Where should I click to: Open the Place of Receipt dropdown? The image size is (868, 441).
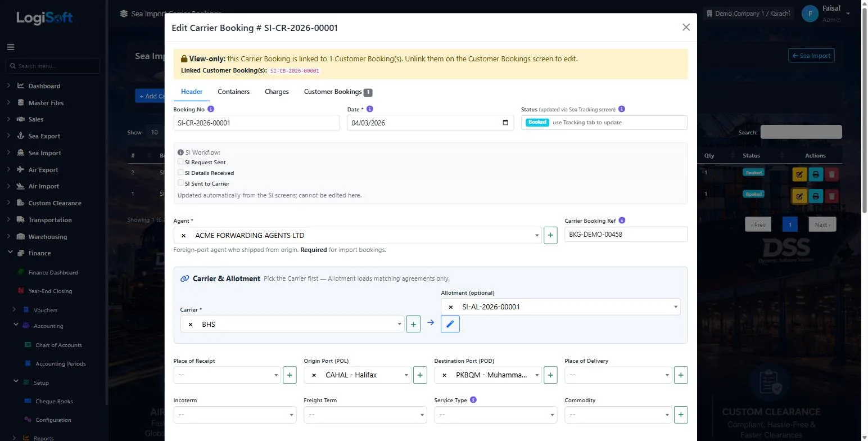tap(227, 375)
